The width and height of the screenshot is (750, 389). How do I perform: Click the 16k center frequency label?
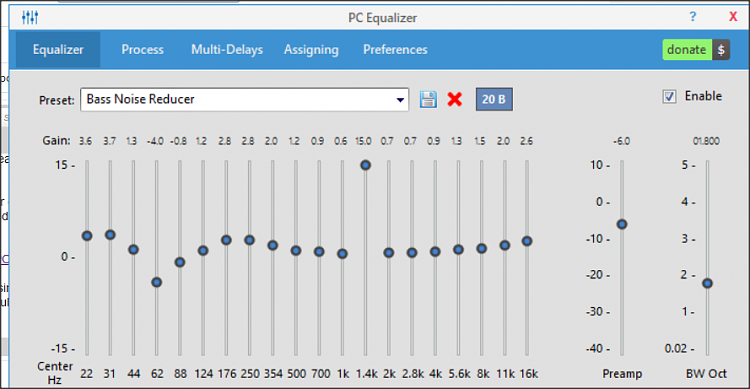529,374
